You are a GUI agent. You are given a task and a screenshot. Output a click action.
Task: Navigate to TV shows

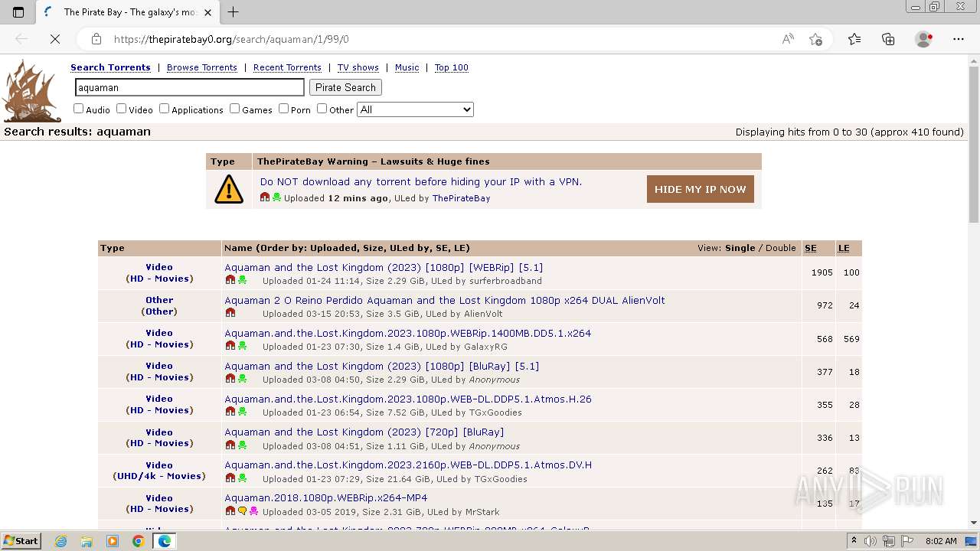pyautogui.click(x=358, y=67)
